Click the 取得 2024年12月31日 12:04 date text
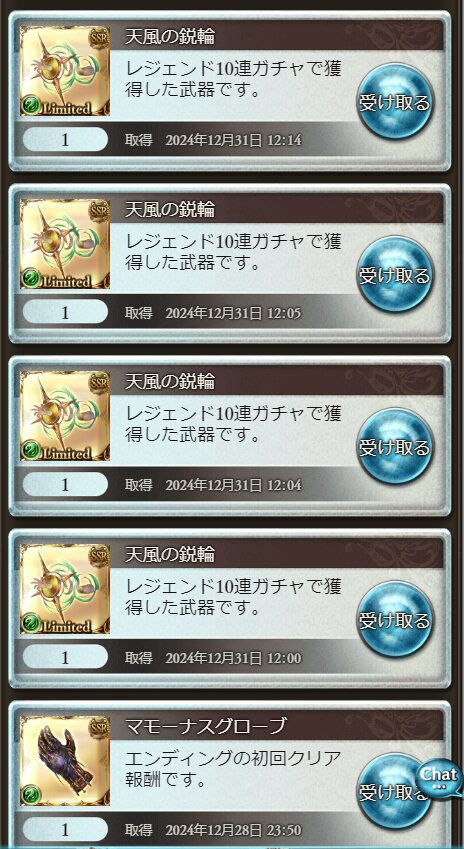Image resolution: width=464 pixels, height=849 pixels. click(x=213, y=485)
